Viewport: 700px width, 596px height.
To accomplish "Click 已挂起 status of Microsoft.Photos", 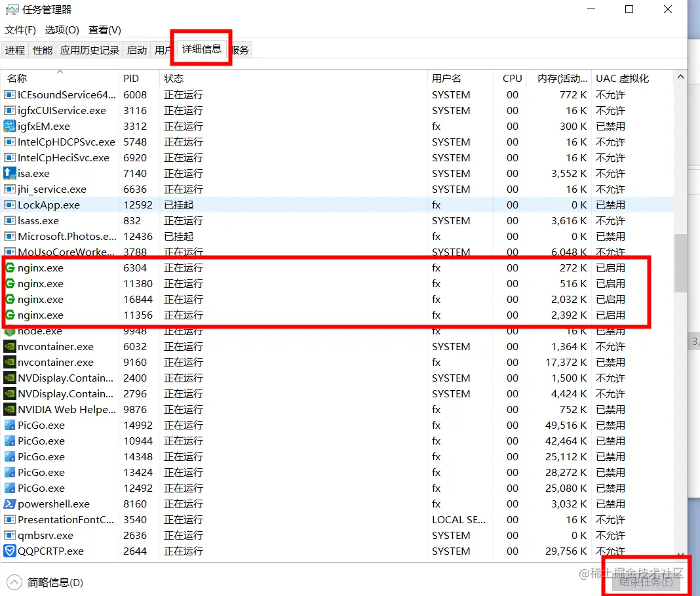I will (178, 236).
